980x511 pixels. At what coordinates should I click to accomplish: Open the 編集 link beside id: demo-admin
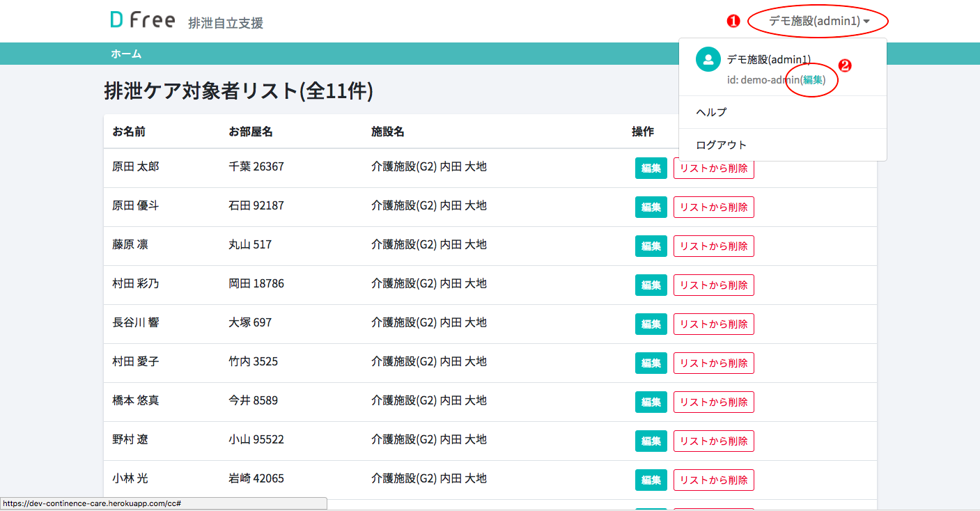coord(813,79)
